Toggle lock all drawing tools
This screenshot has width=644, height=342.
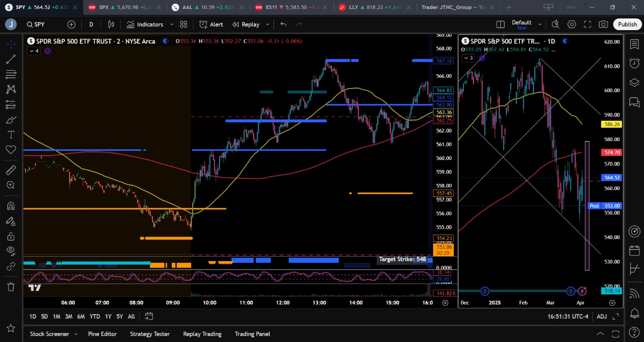click(11, 236)
